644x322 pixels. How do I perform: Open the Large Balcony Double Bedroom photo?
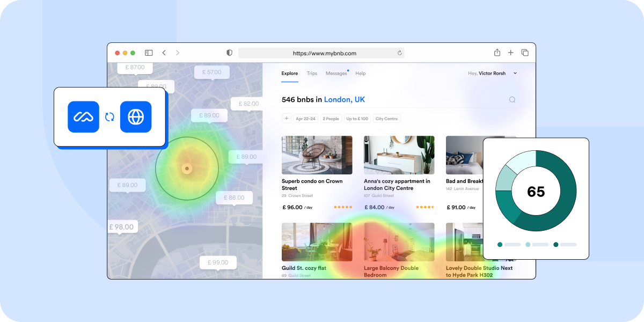click(x=399, y=242)
